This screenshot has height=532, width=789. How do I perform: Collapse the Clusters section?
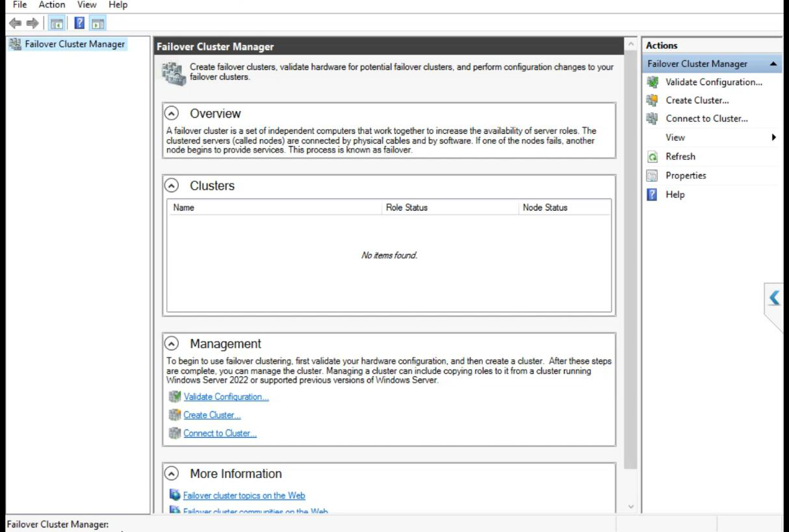172,186
